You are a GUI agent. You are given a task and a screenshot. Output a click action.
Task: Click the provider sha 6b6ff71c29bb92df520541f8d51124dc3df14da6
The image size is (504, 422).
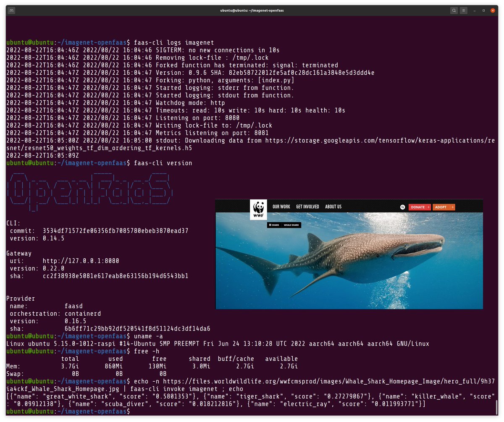click(x=137, y=329)
